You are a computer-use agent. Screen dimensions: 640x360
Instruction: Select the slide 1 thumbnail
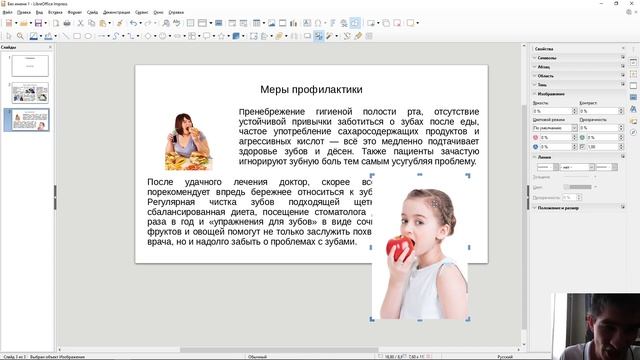click(x=30, y=66)
